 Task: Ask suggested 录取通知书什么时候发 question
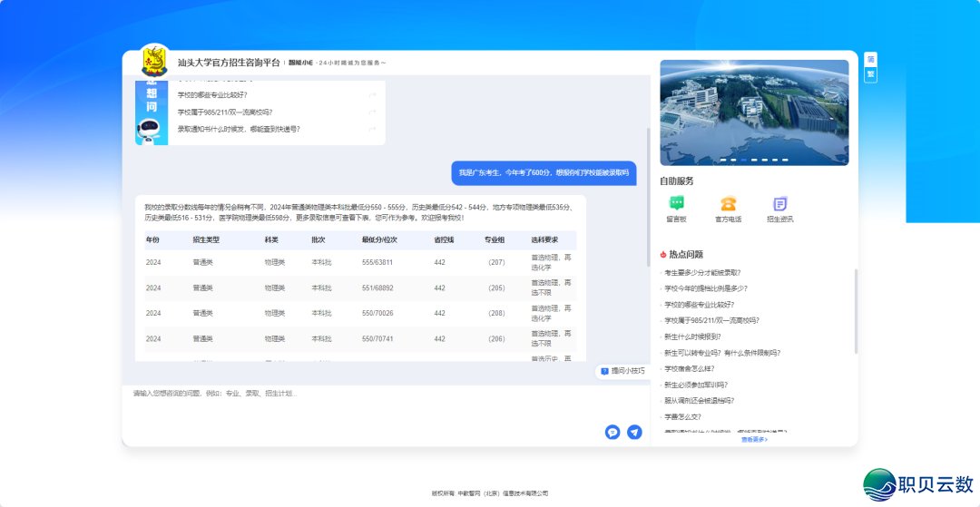pos(239,130)
